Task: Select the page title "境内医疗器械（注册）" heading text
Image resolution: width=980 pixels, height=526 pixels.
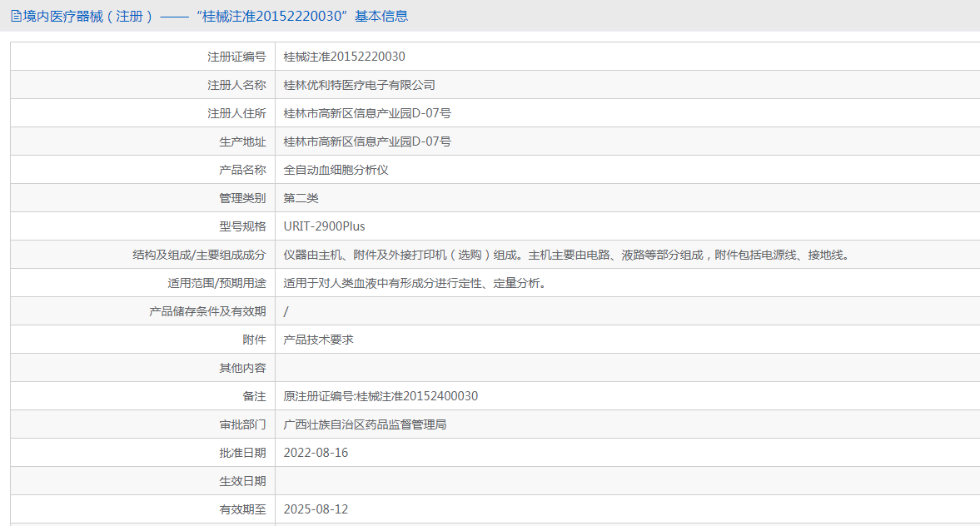Action: [x=88, y=17]
